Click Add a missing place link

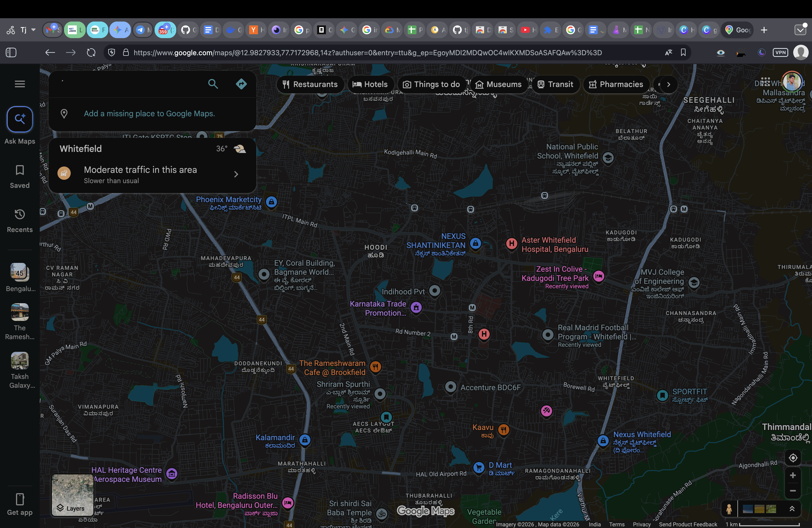click(149, 113)
